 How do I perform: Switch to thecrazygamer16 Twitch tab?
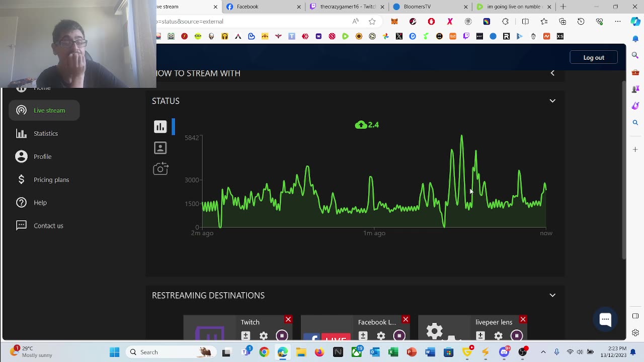(x=347, y=7)
